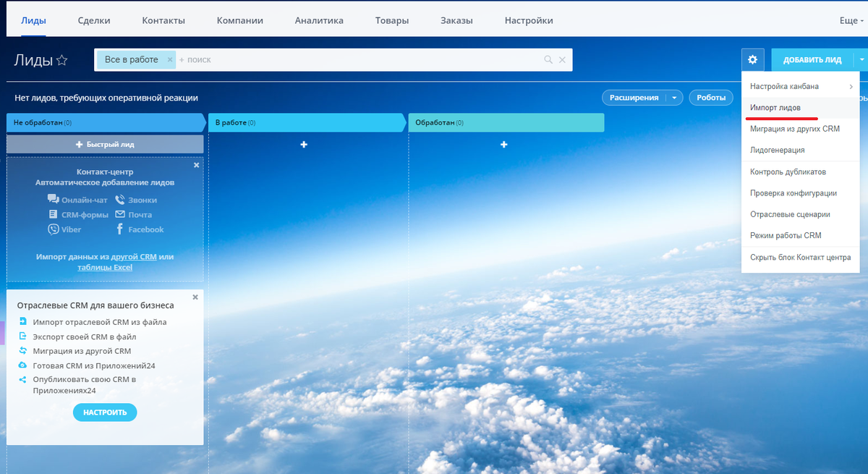
Task: Open Онлайн-чат channel
Action: tap(77, 200)
